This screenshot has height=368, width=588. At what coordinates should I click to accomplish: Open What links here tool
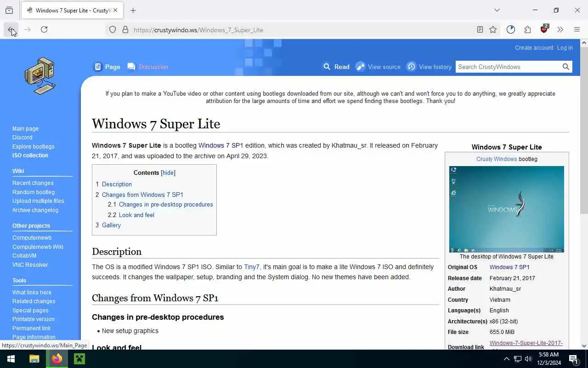pos(32,293)
